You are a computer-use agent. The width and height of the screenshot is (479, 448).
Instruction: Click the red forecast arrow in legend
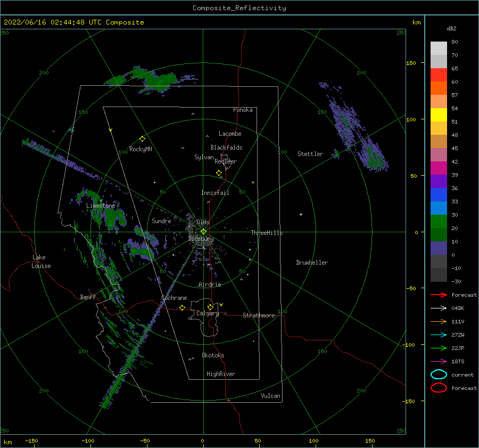[x=439, y=295]
